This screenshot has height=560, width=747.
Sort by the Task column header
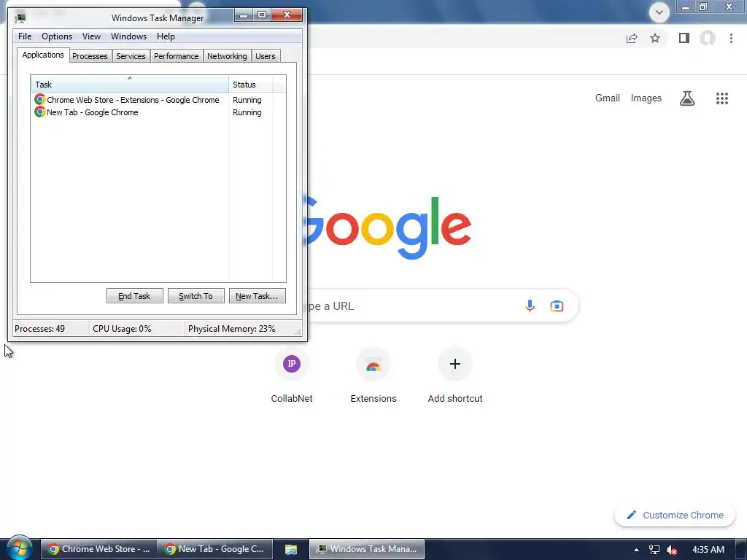coord(130,85)
